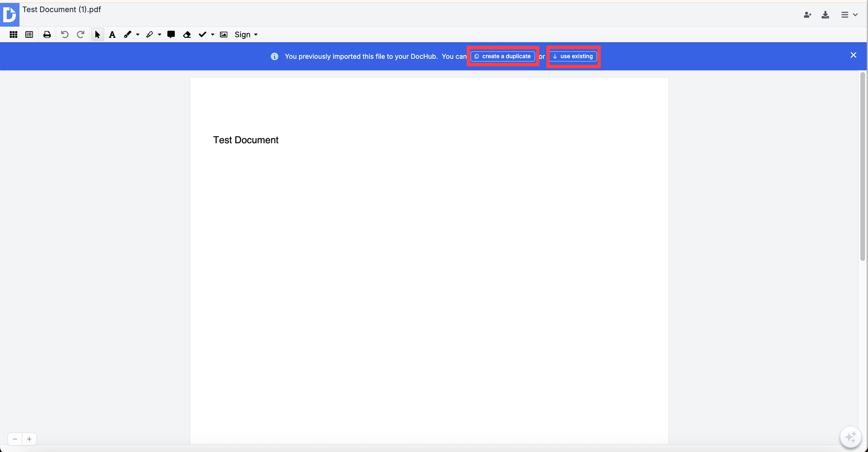
Task: Dismiss the import notification banner
Action: pos(853,55)
